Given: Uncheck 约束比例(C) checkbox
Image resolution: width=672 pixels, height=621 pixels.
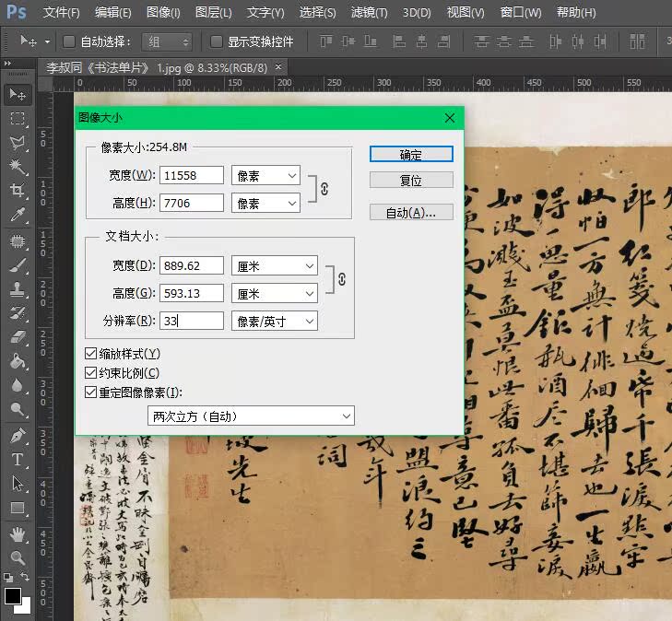Looking at the screenshot, I should [x=90, y=373].
